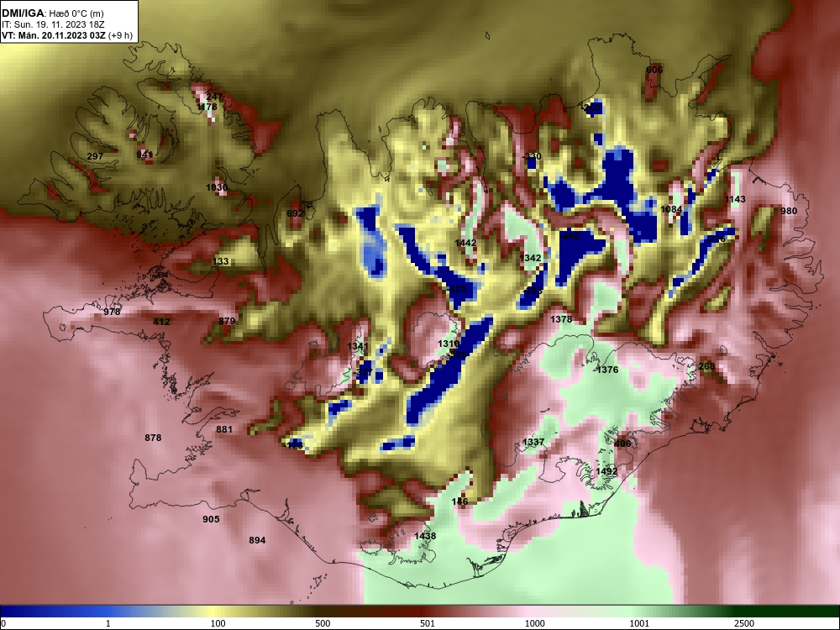Image resolution: width=840 pixels, height=630 pixels.
Task: Click the map value 1442
Action: pos(465,244)
